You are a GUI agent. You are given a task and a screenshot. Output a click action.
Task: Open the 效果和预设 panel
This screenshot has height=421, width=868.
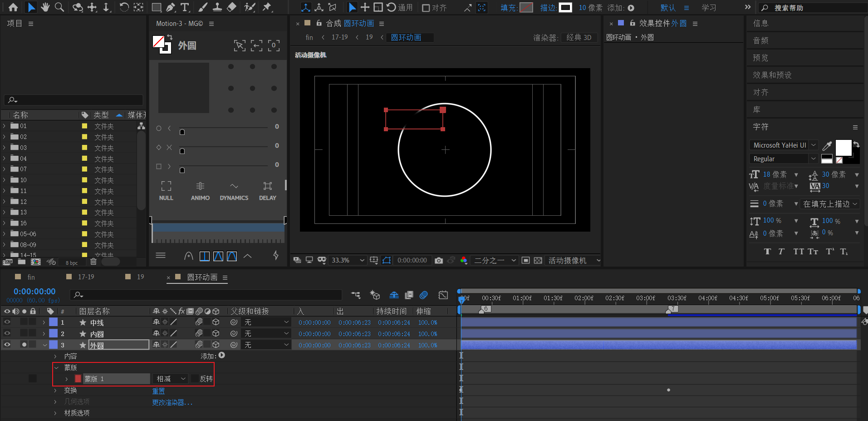click(772, 75)
